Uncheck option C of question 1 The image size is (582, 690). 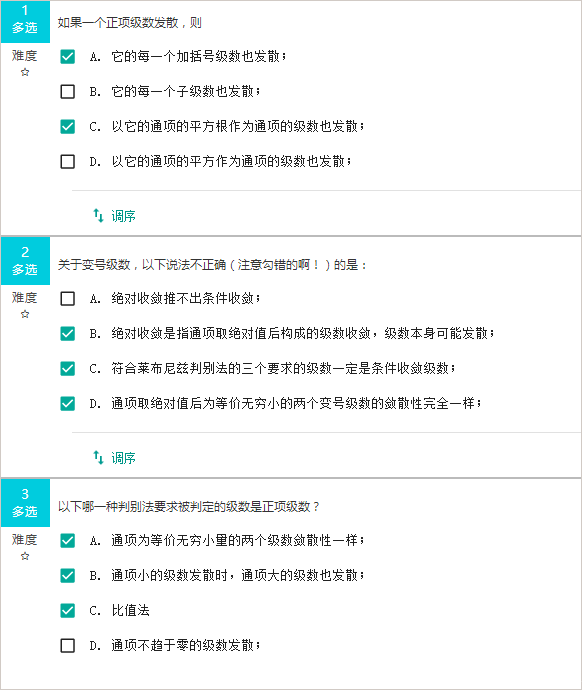(x=68, y=127)
